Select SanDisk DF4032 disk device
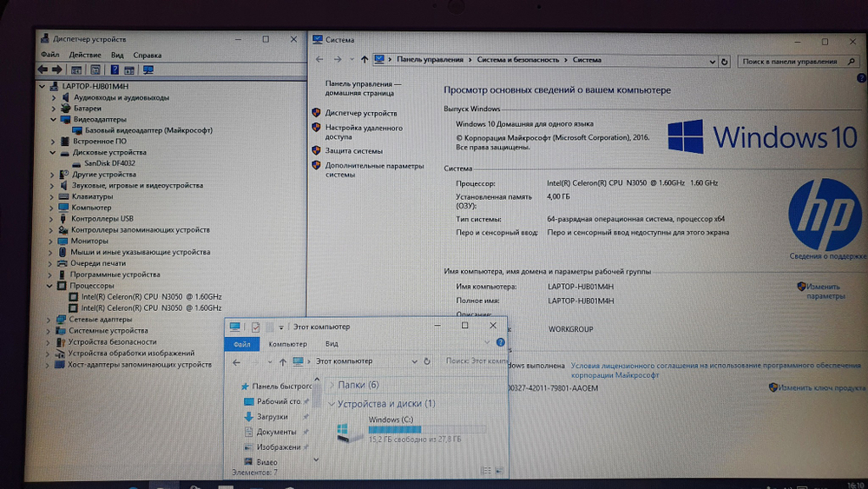 click(109, 163)
